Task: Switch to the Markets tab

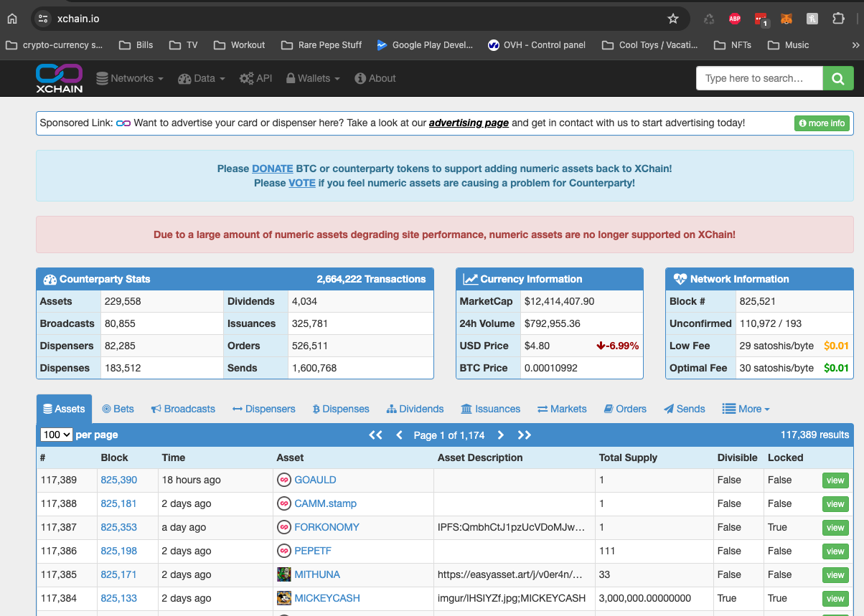Action: point(562,409)
